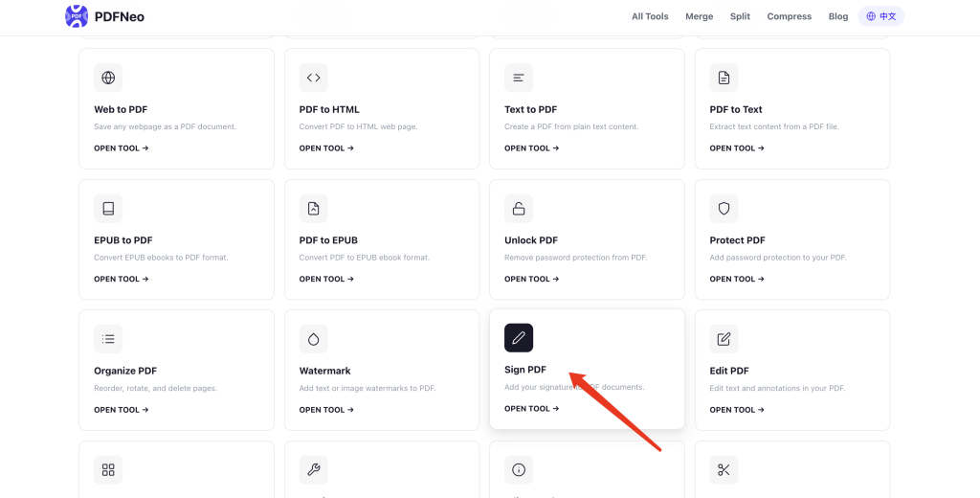
Task: Click the PDF to HTML code brackets icon
Action: coord(313,78)
